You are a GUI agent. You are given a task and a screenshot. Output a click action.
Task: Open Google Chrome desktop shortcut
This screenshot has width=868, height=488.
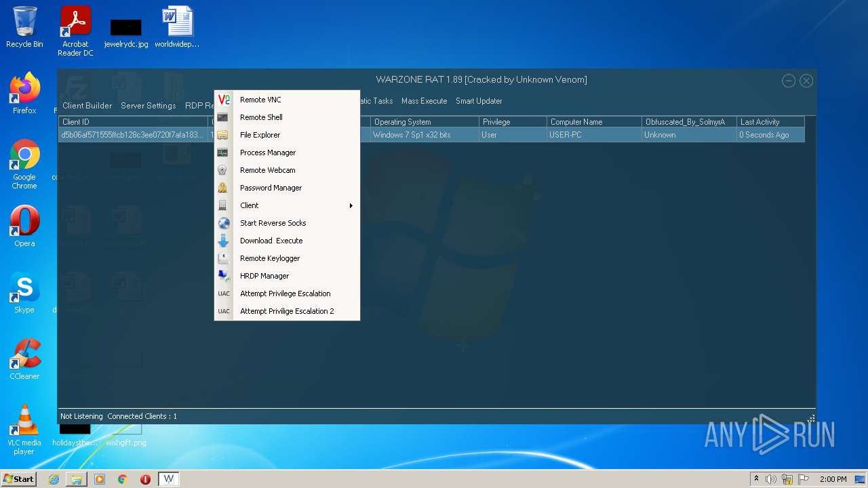click(x=24, y=165)
